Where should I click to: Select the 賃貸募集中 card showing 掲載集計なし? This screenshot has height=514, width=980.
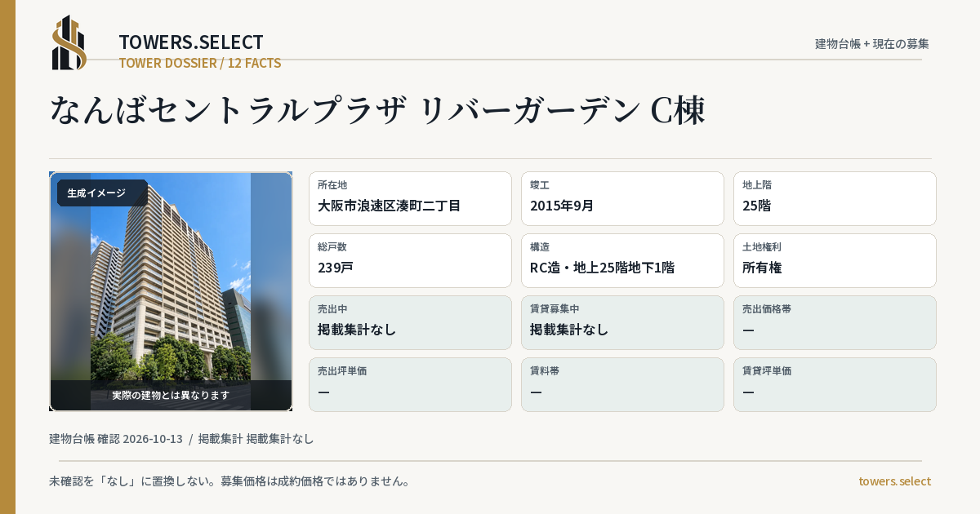622,322
